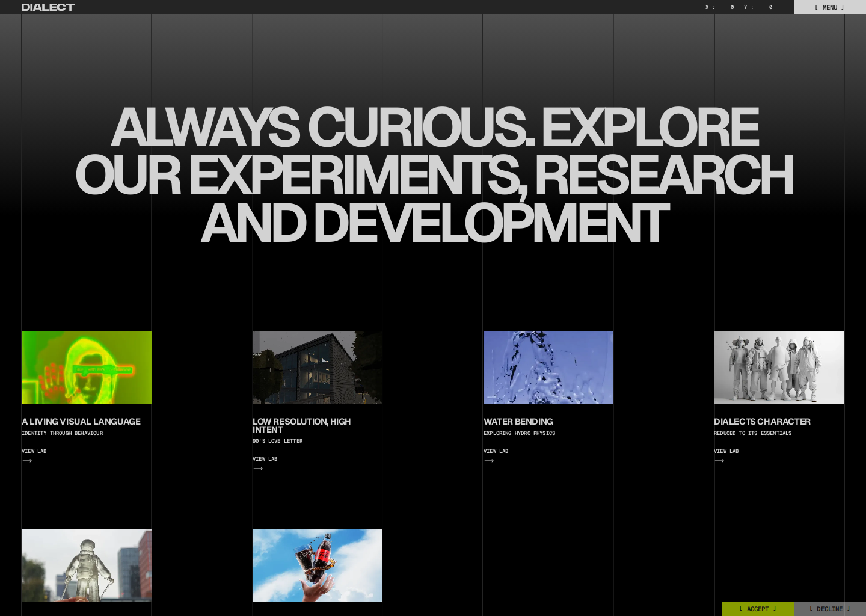Open the green thermal face thumbnail

coord(87,368)
